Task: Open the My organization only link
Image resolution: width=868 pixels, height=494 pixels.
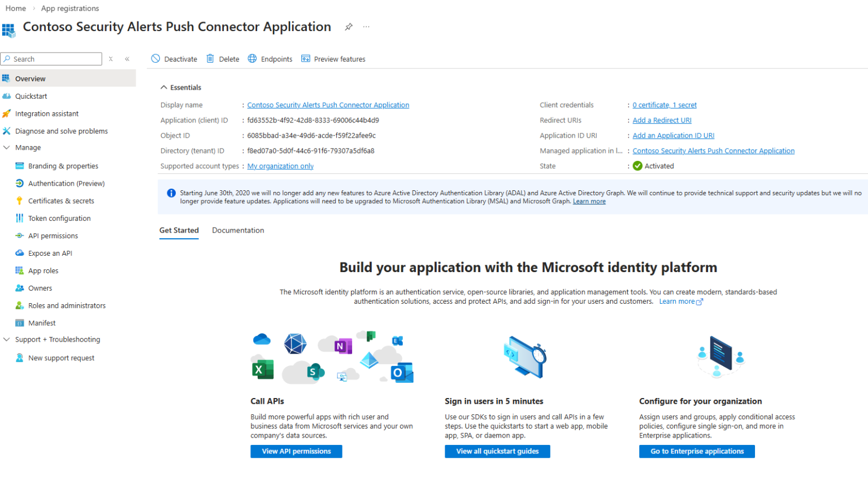Action: 280,166
